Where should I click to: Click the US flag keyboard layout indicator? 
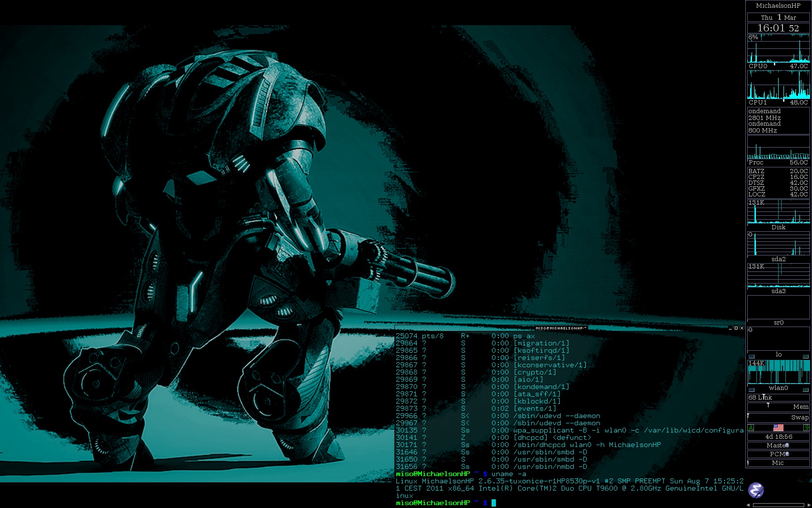(778, 428)
